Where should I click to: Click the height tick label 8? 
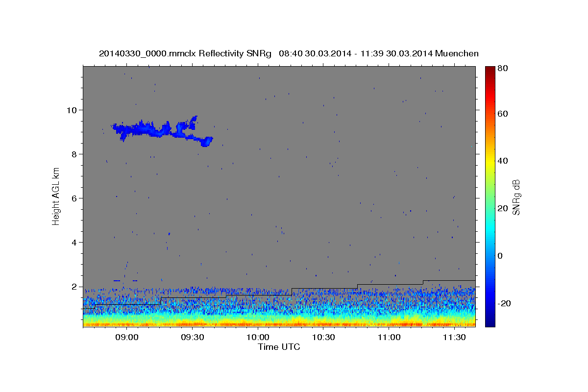[75, 154]
